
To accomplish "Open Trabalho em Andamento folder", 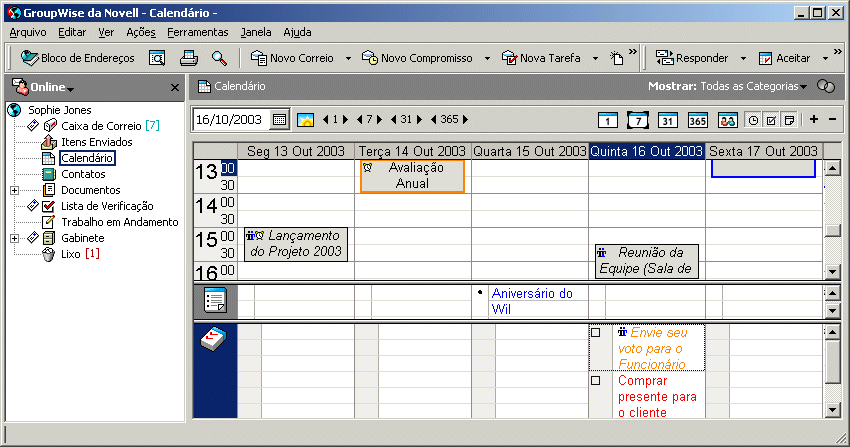I will click(x=119, y=222).
